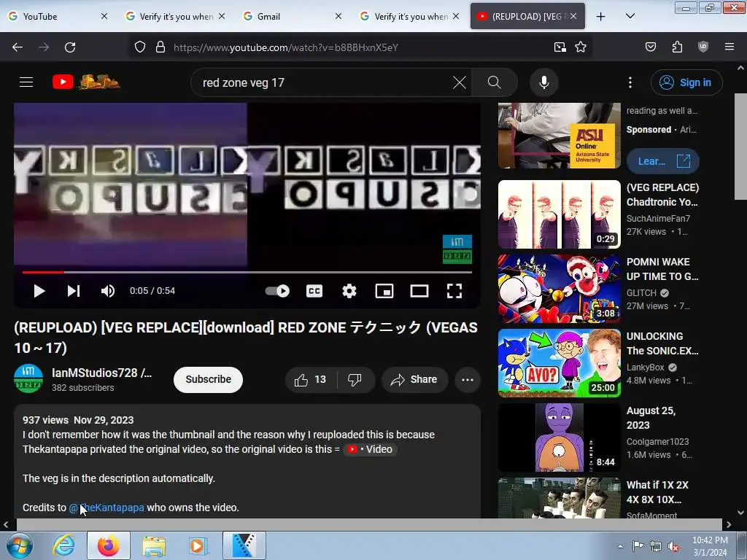Play the video with the play button
This screenshot has width=747, height=560.
pos(39,291)
